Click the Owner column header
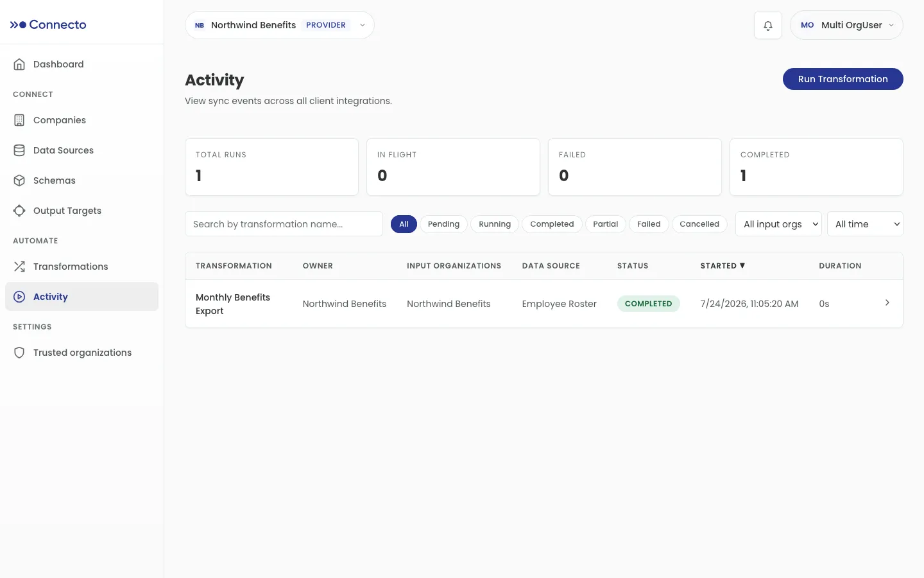924x578 pixels. (x=318, y=266)
